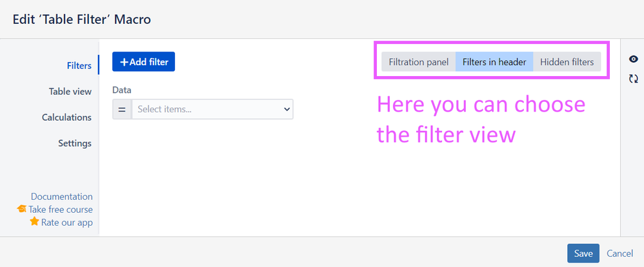Open the Settings sidebar tab
This screenshot has height=267, width=644.
point(75,143)
